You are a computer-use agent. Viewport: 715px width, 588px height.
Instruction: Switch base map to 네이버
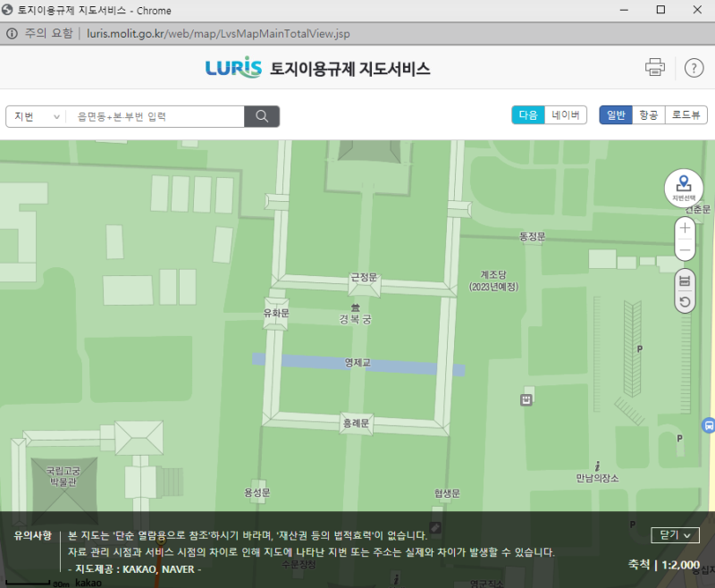(566, 114)
